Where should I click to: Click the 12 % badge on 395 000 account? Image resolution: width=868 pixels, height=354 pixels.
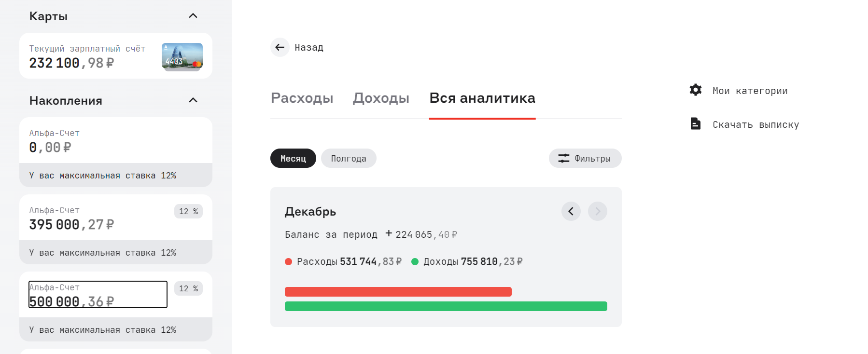coord(188,211)
